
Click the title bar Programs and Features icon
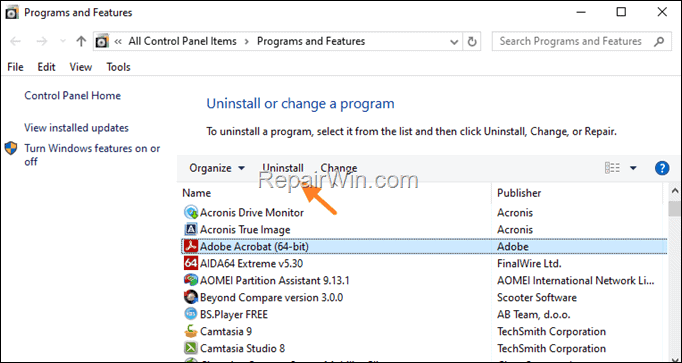[12, 12]
